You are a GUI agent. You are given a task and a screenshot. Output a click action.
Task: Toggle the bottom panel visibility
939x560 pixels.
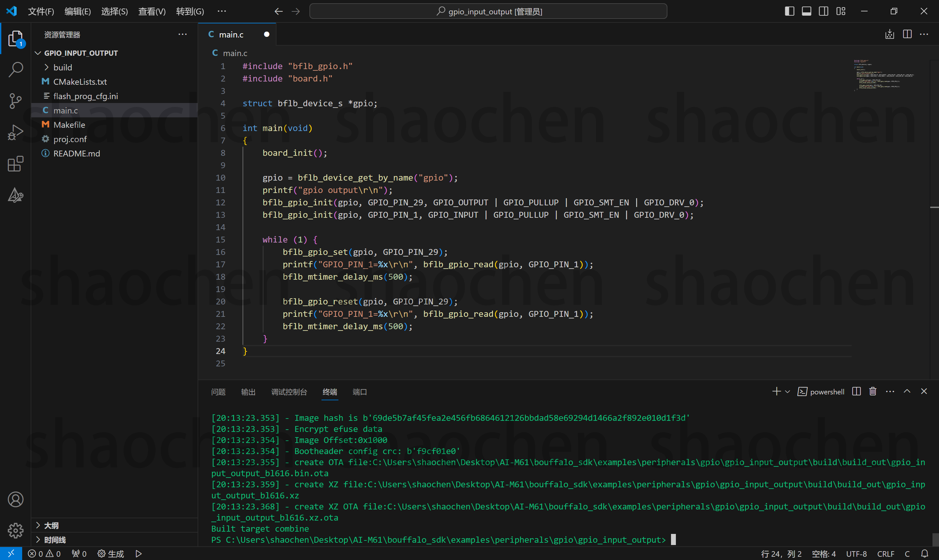pos(807,11)
